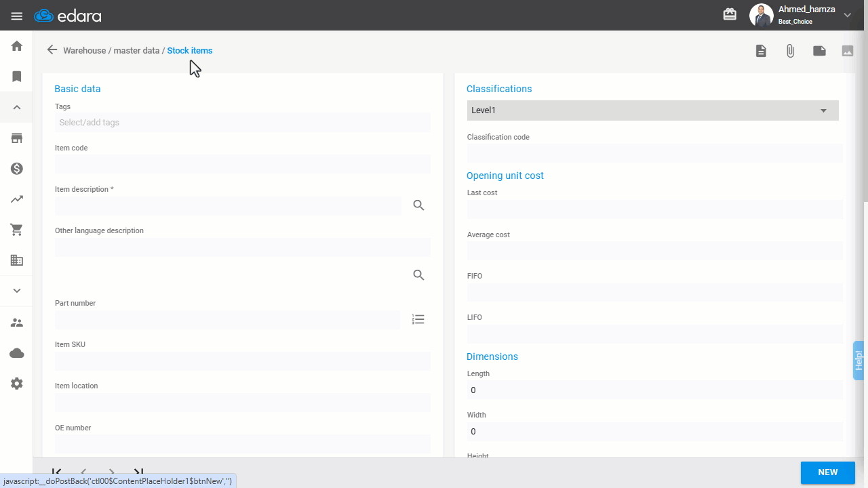Click the list icon next to Part number
This screenshot has width=868, height=488.
(x=418, y=319)
